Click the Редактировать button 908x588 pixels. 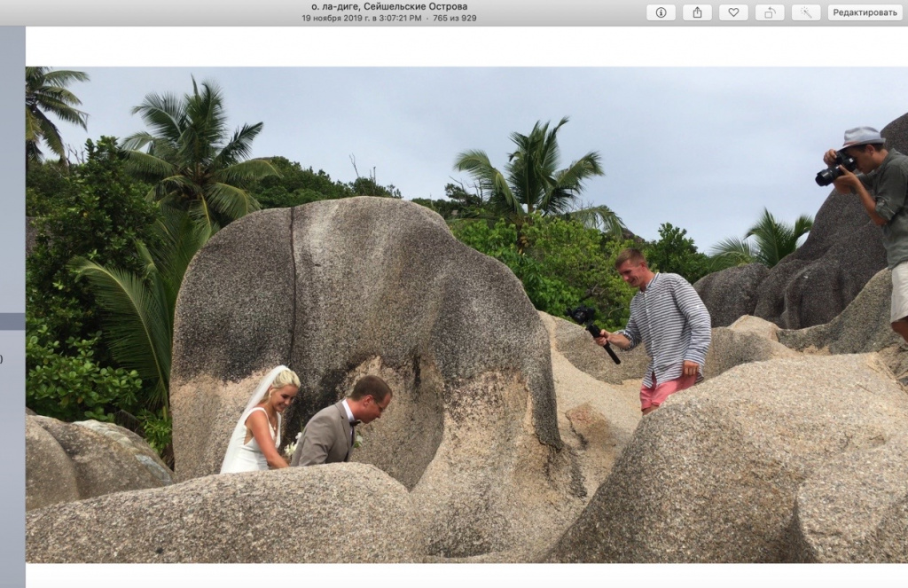click(x=865, y=12)
